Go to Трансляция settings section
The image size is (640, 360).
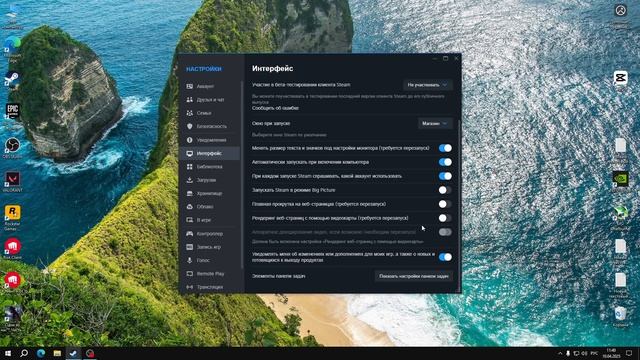pyautogui.click(x=210, y=287)
